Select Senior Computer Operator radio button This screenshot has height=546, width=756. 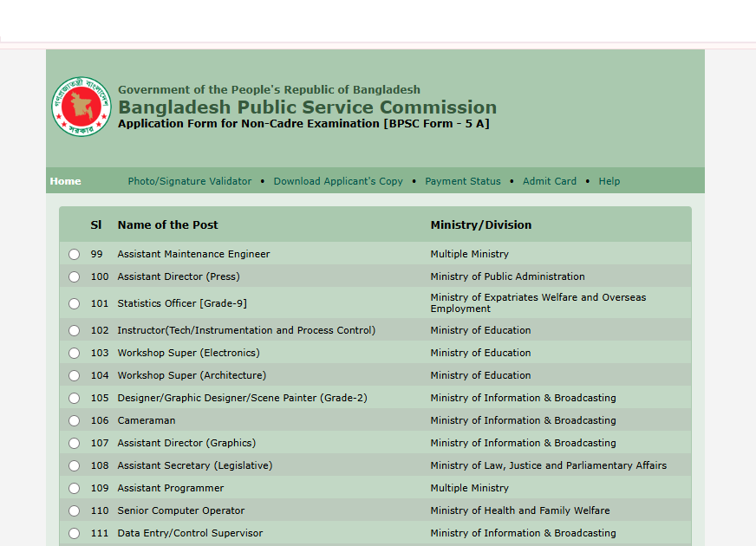pos(74,510)
